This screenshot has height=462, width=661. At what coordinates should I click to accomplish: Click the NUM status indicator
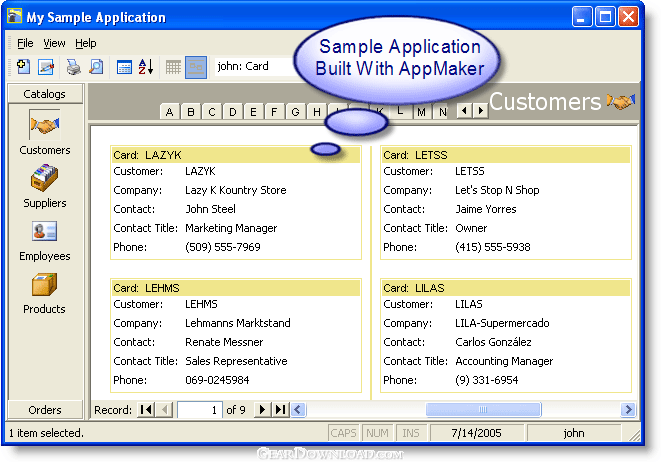point(377,433)
